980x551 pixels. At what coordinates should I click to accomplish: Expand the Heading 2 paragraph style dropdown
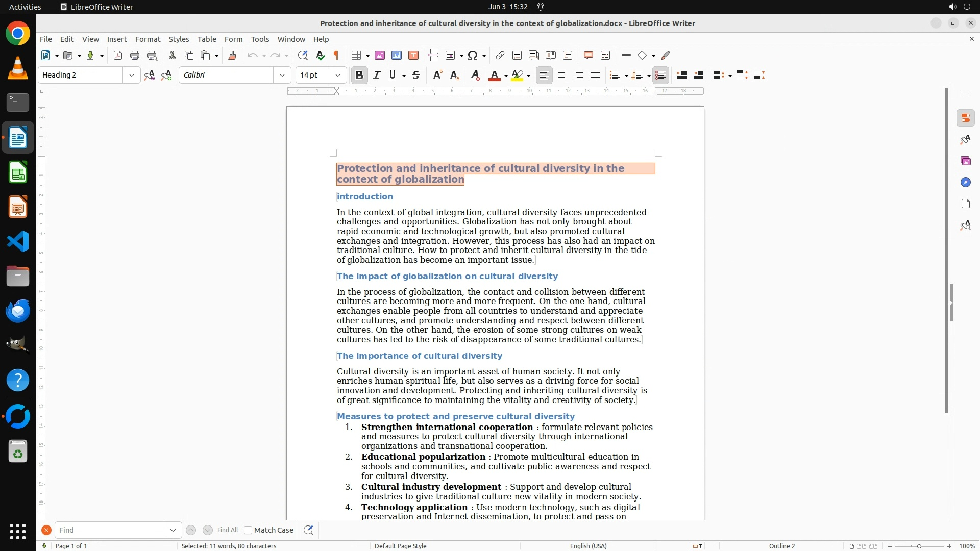tap(131, 75)
